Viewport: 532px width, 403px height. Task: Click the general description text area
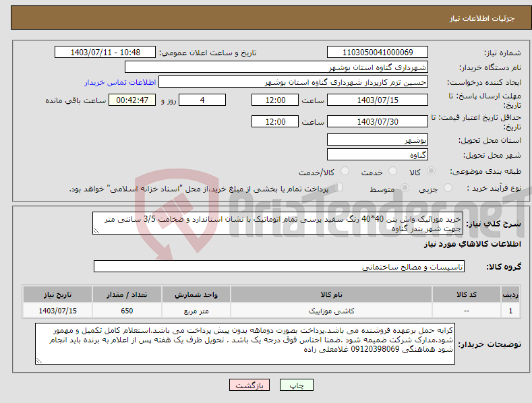278,223
